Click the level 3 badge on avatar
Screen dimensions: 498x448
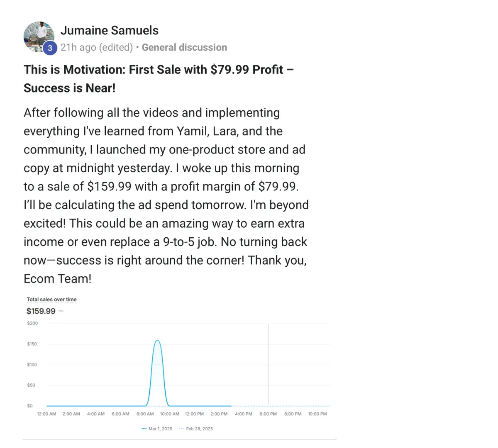(x=50, y=48)
